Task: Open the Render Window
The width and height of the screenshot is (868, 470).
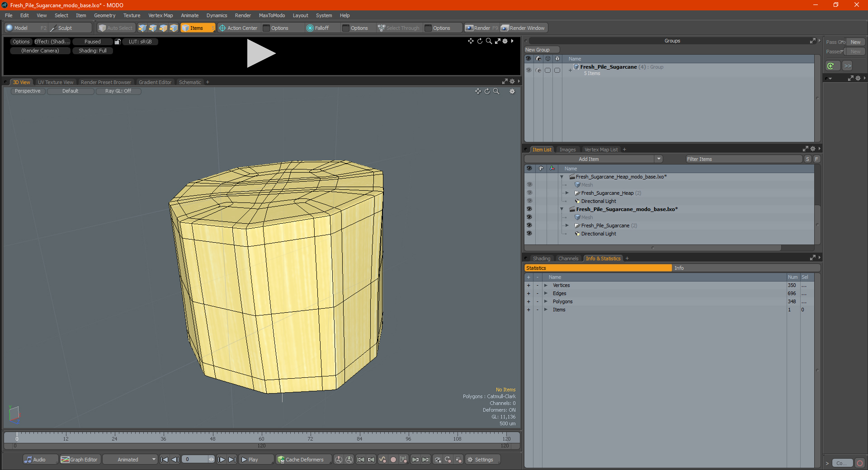Action: click(523, 28)
